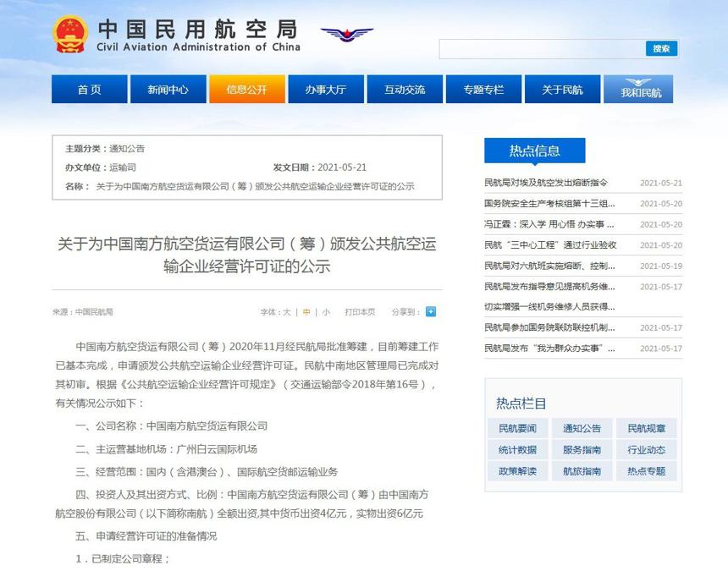This screenshot has height=571, width=728.
Task: Click the CAAC winged aviation logo
Action: (347, 34)
